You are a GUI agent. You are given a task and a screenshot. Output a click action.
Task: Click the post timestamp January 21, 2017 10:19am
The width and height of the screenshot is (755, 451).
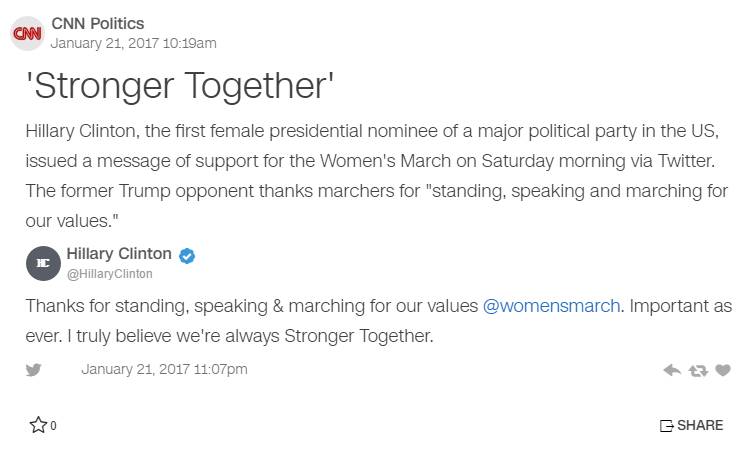click(x=133, y=43)
